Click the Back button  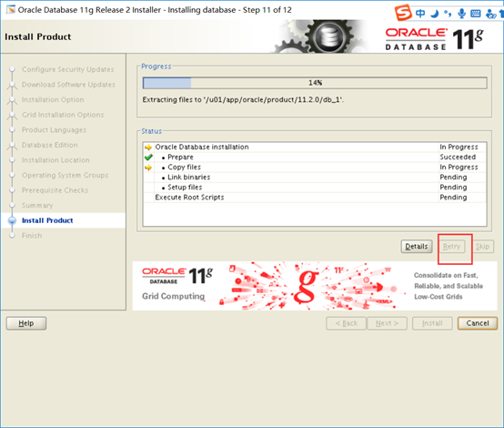pyautogui.click(x=347, y=323)
